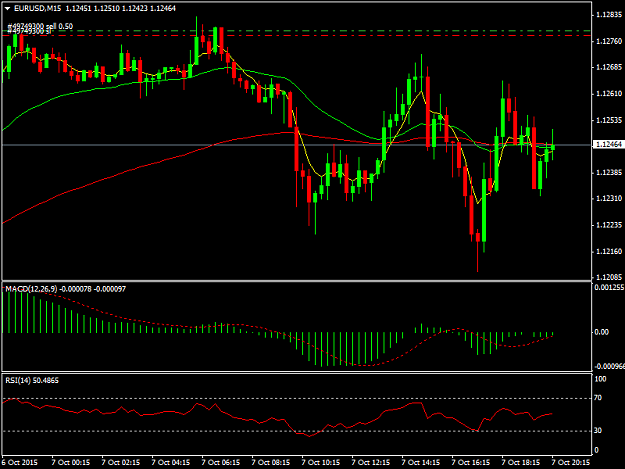Viewport: 625px width, 469px height.
Task: Select the green dashed sell order line
Action: click(x=297, y=31)
